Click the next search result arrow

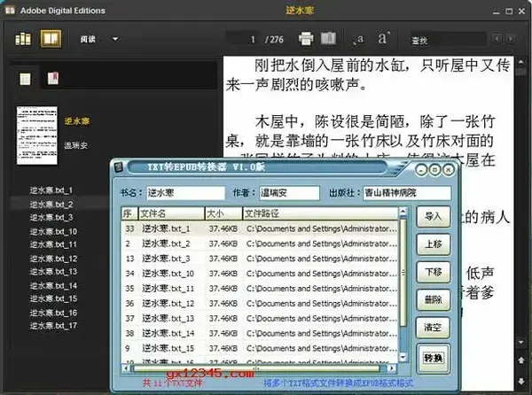tap(510, 39)
